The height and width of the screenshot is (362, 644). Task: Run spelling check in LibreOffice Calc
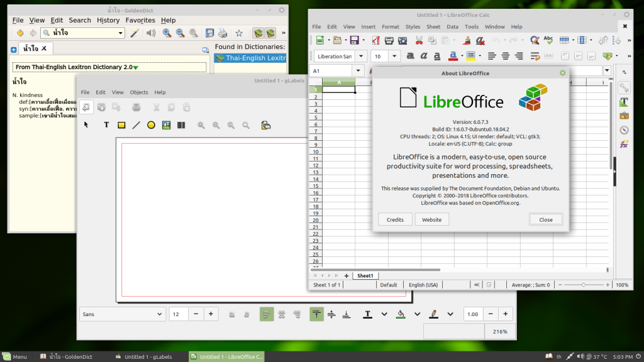548,40
